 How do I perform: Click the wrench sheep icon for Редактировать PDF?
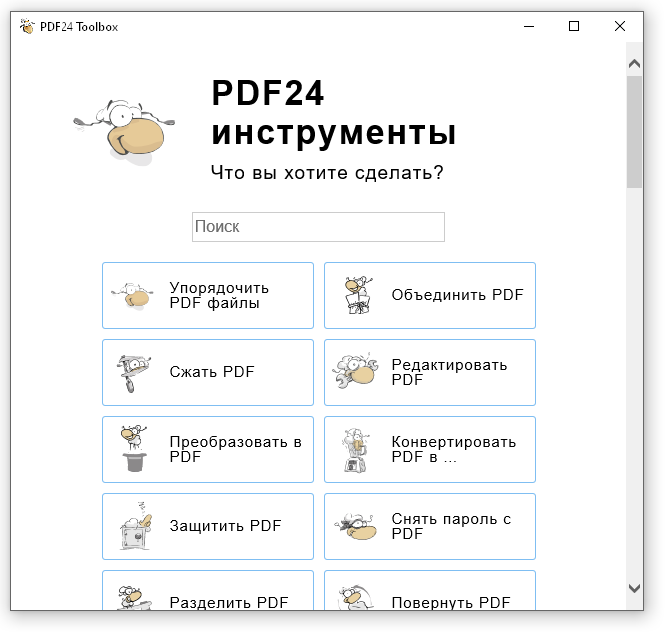[x=356, y=371]
